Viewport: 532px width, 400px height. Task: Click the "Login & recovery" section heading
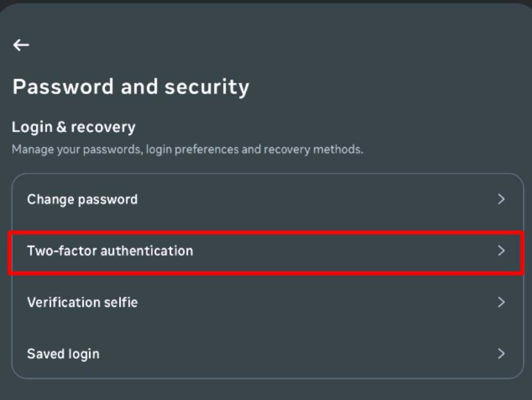(x=74, y=127)
